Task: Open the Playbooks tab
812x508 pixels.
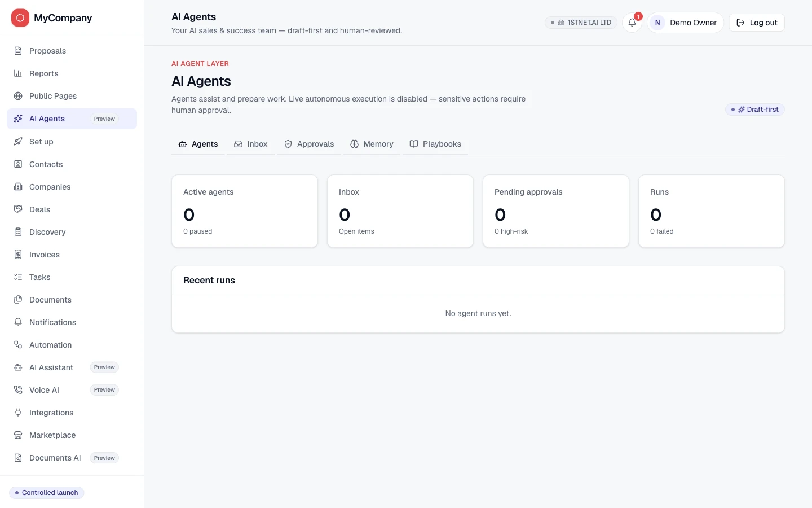Action: click(435, 144)
